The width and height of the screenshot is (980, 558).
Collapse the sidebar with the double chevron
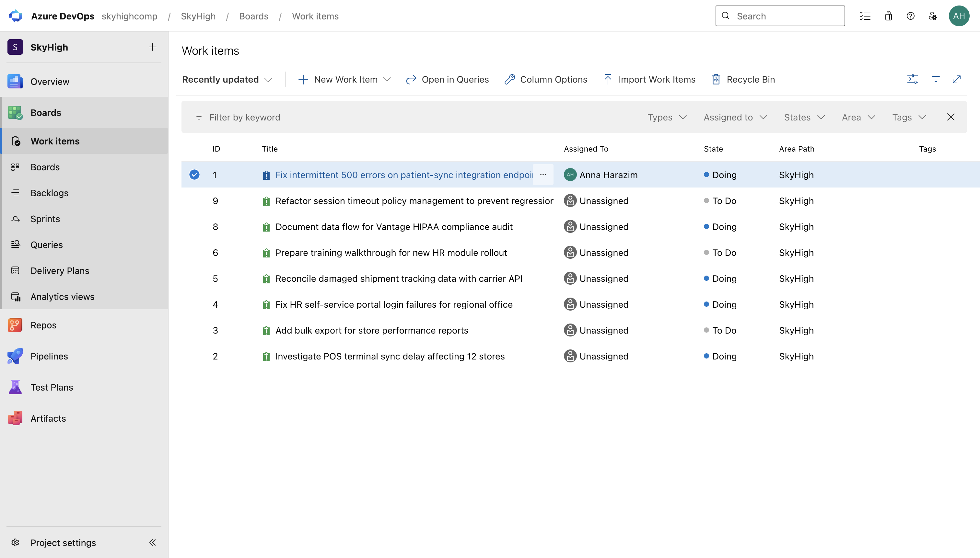tap(153, 542)
